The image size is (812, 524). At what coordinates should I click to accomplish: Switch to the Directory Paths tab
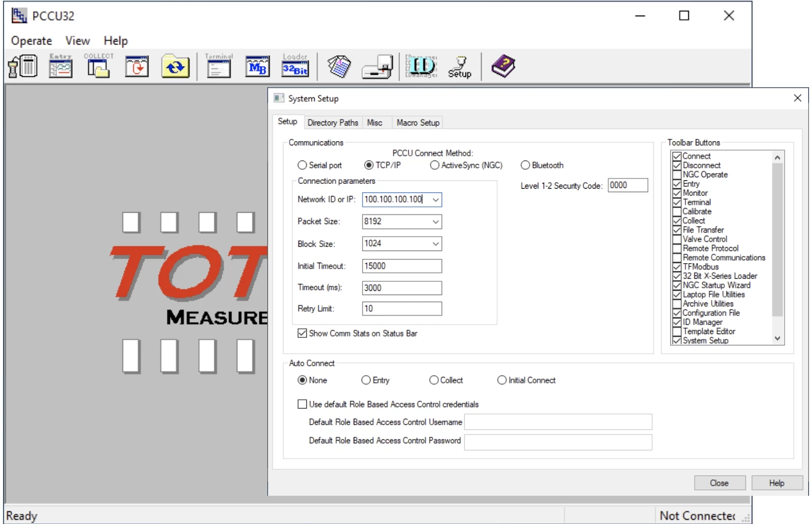tap(333, 123)
